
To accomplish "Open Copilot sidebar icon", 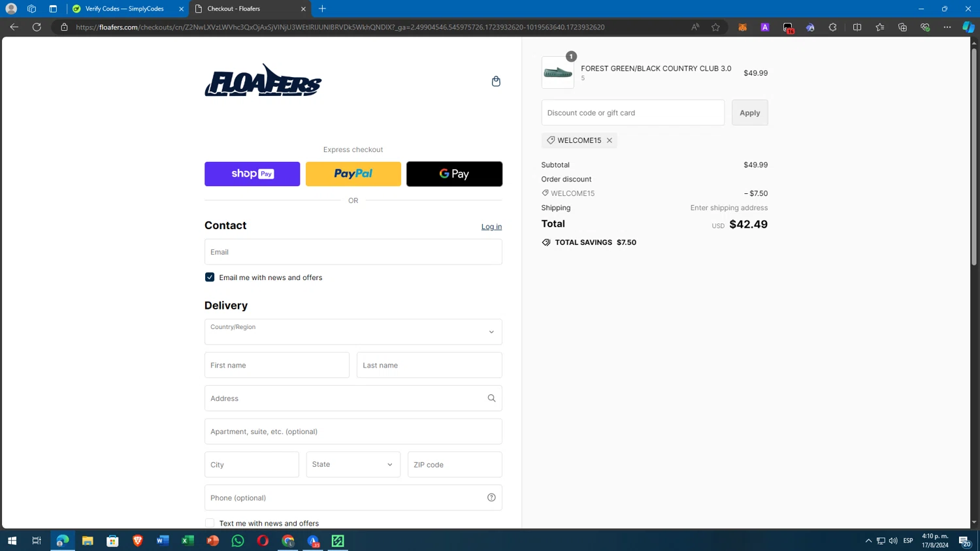I will [968, 27].
